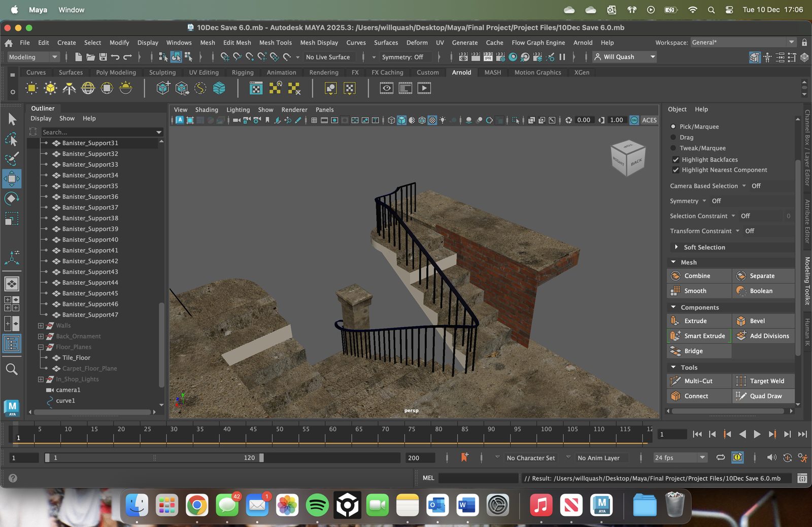Open the 24 fps frame rate dropdown

[x=680, y=458]
